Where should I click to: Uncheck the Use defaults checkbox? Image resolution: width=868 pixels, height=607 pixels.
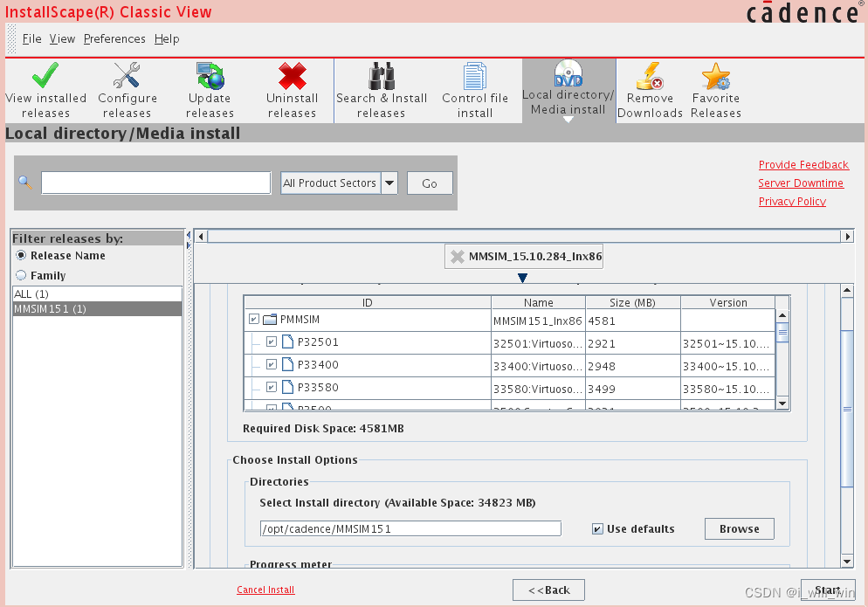point(597,528)
